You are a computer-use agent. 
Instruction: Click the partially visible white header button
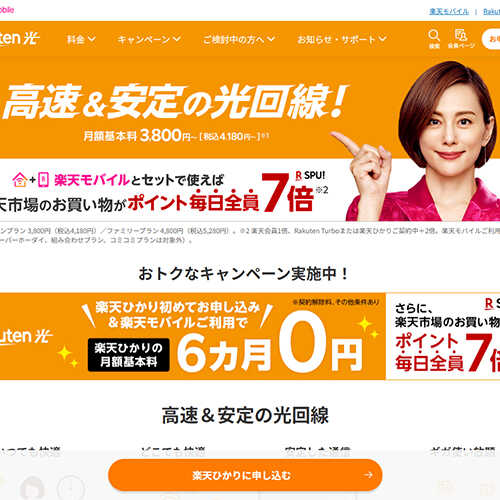(491, 39)
